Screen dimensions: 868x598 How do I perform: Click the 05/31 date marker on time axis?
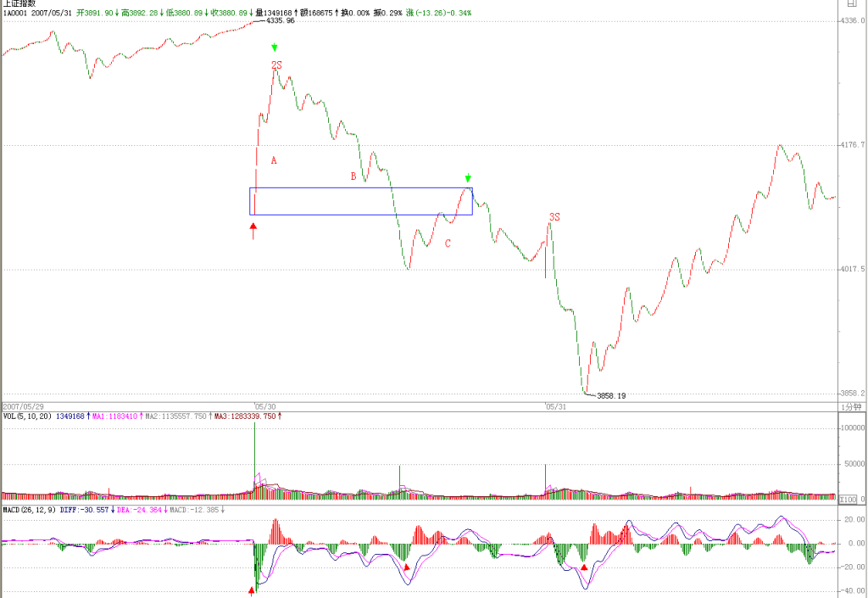[556, 406]
